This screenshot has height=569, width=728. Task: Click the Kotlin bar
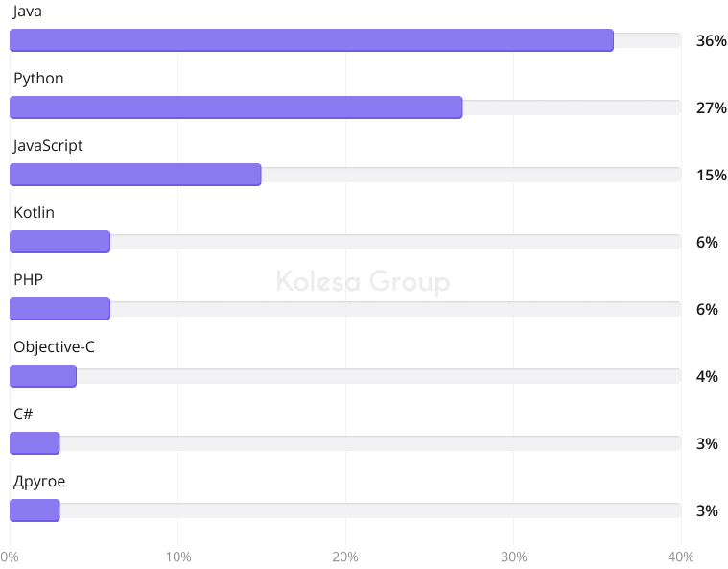click(59, 242)
